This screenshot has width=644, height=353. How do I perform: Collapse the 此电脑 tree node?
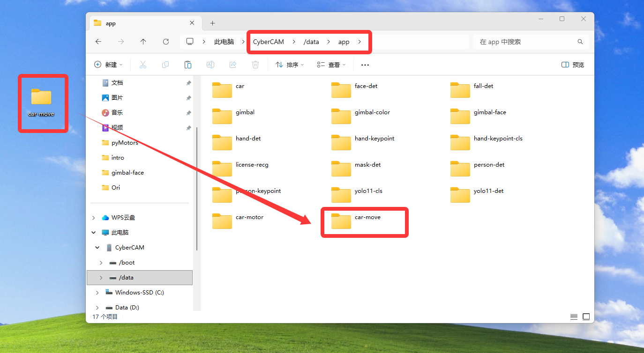coord(94,233)
